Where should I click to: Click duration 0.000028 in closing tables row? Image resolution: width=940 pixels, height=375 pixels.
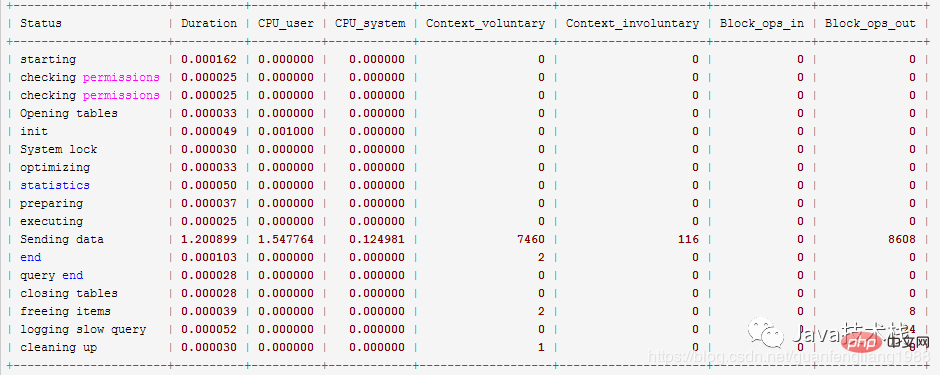[x=209, y=293]
